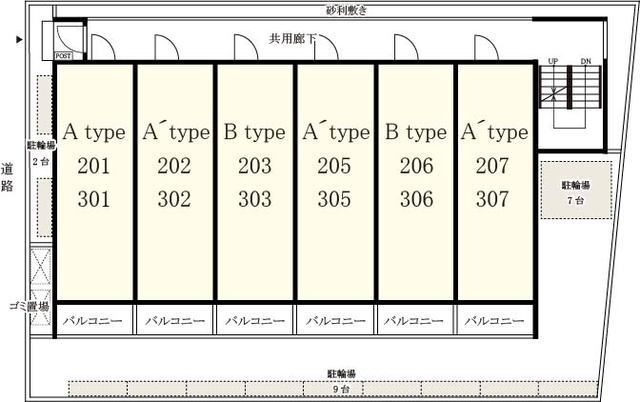
Task: Click the 202 room number
Action: tap(174, 166)
